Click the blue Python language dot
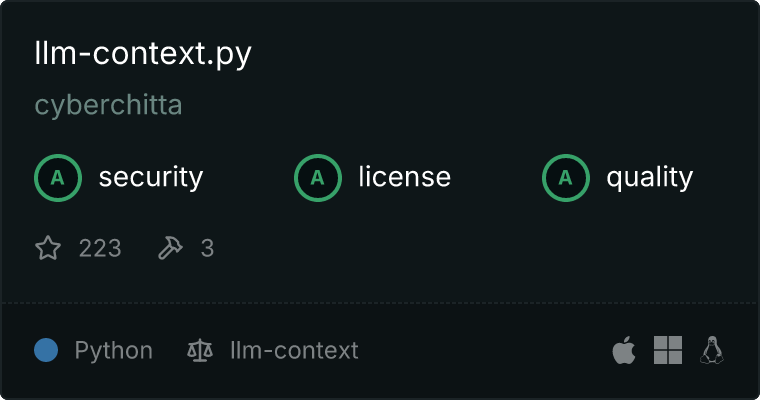Image resolution: width=760 pixels, height=400 pixels. tap(46, 350)
